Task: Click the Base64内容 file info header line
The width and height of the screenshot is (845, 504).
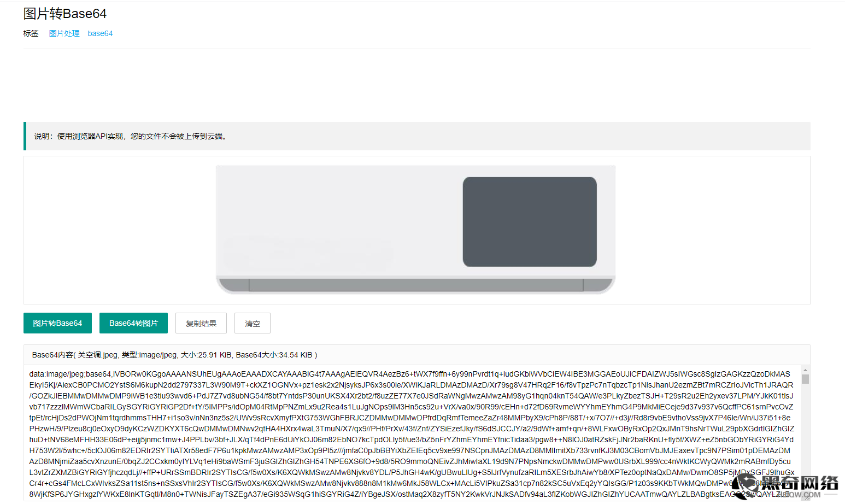Action: [174, 355]
